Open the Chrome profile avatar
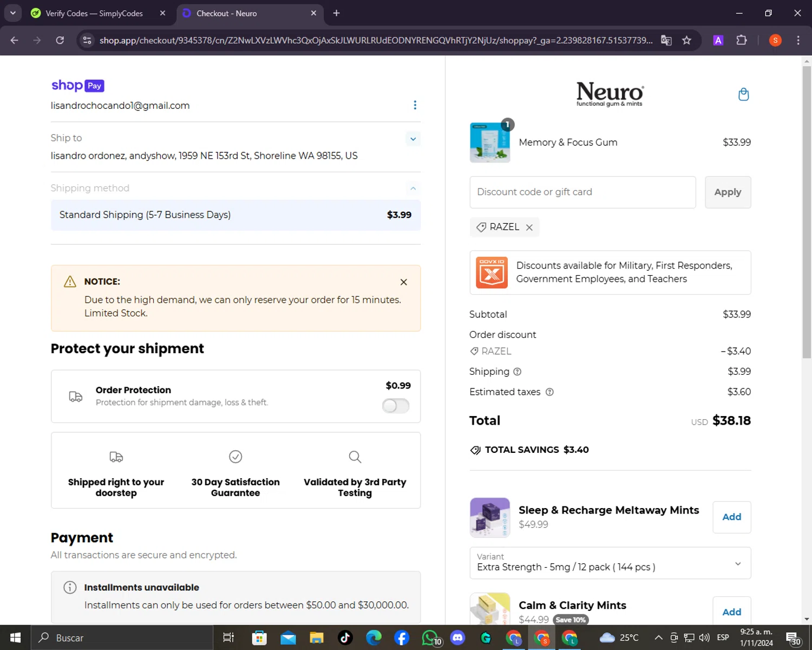Screen dimensions: 812x650 click(775, 41)
